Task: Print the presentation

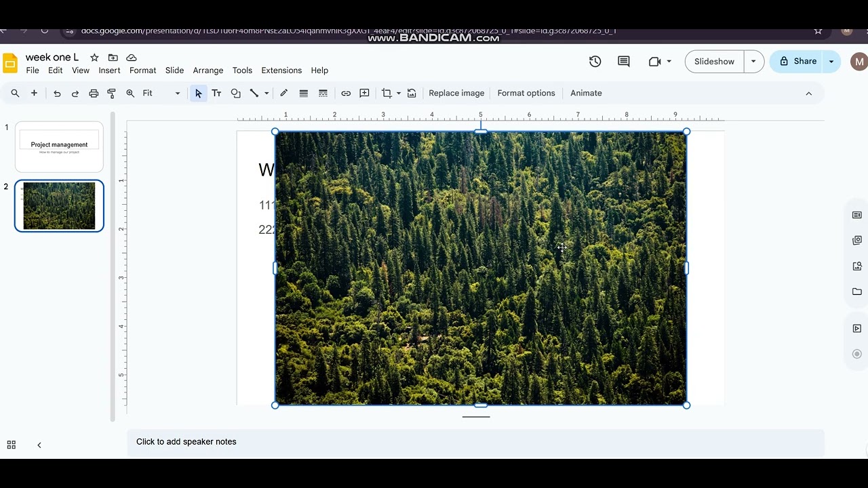Action: click(94, 94)
